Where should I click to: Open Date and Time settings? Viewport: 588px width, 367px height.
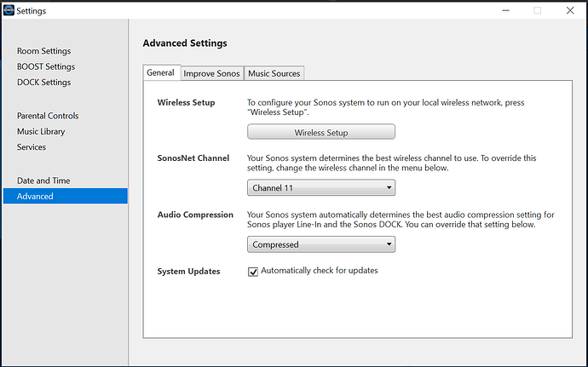(x=43, y=181)
